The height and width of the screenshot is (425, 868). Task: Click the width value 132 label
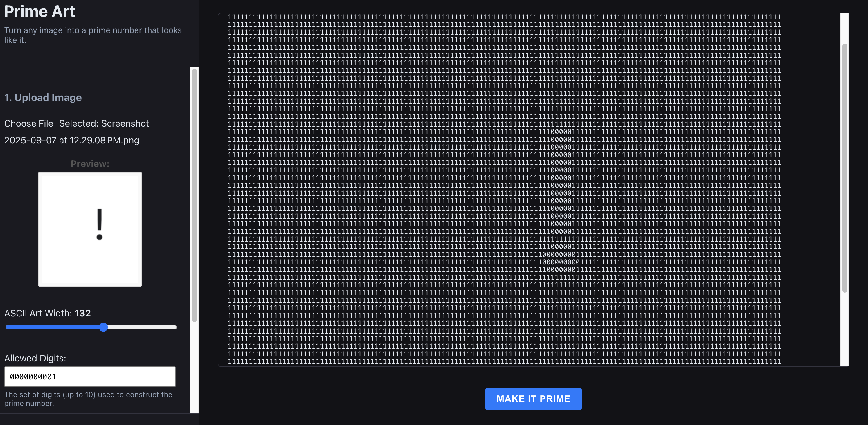point(82,313)
